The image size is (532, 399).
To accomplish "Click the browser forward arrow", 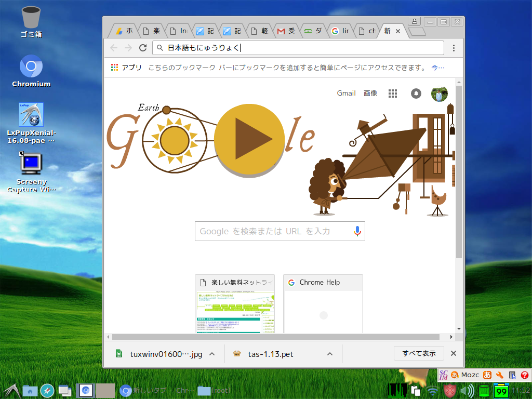I will pyautogui.click(x=128, y=48).
